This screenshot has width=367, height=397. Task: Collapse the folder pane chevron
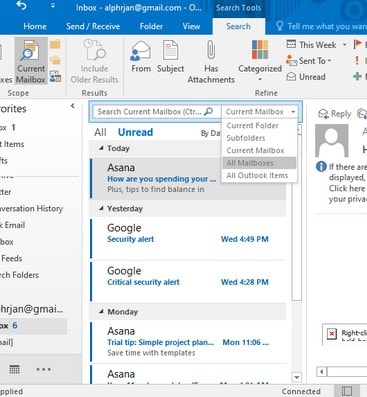coord(73,106)
